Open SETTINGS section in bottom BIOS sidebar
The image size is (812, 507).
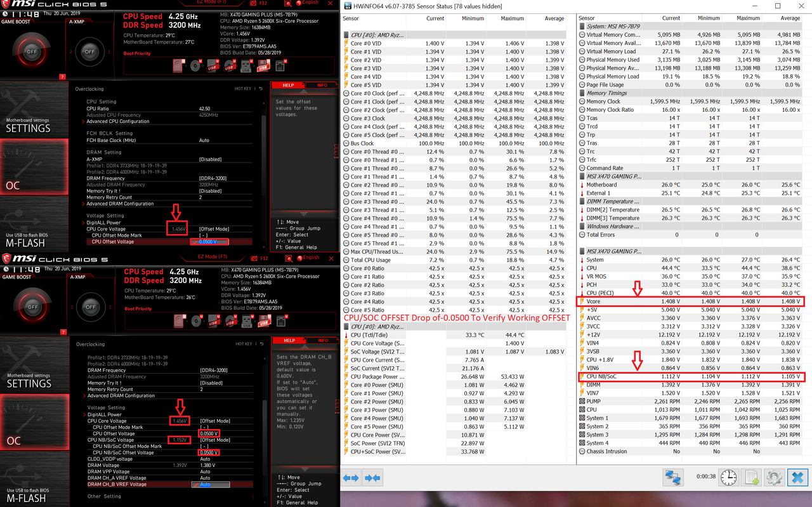(x=34, y=365)
